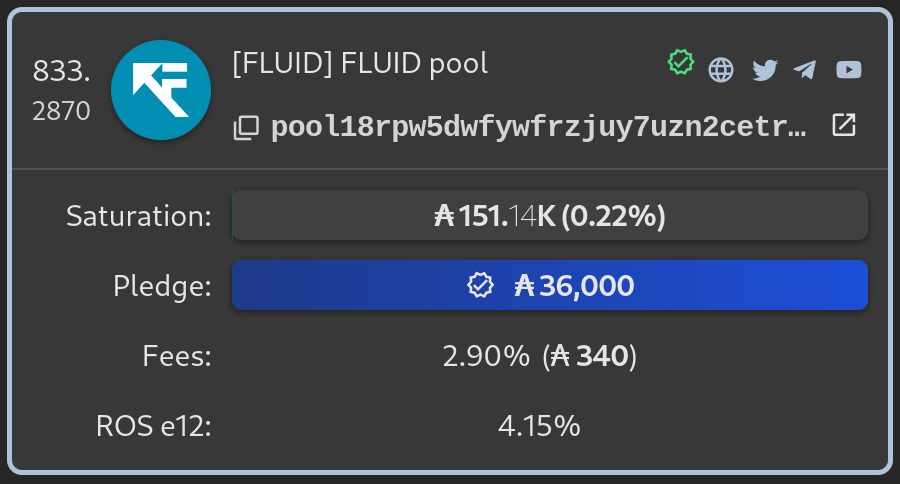Click the Saturation label
This screenshot has height=484, width=900.
(139, 216)
